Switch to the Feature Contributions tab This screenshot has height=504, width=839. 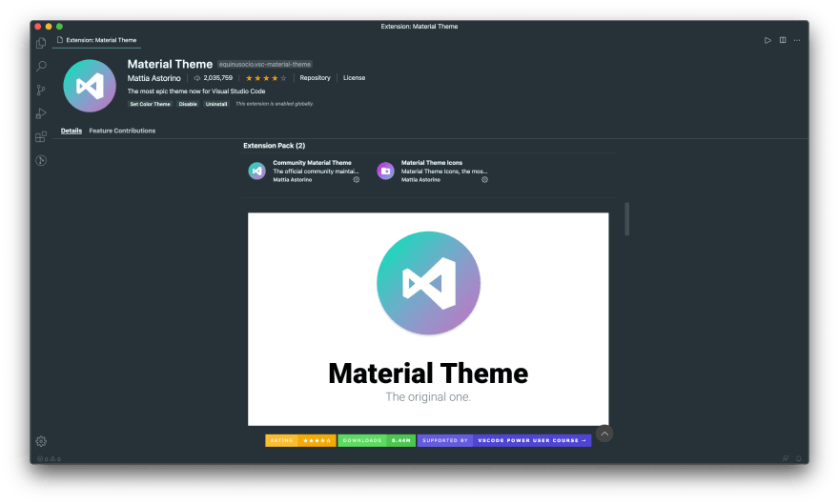tap(122, 131)
